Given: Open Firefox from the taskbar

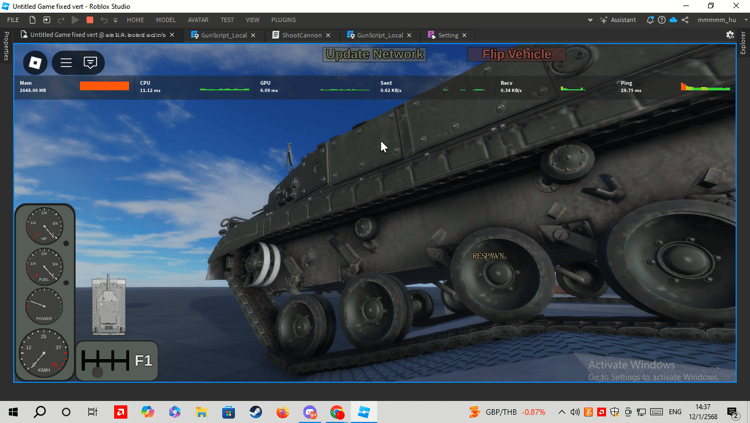Looking at the screenshot, I should click(x=283, y=412).
